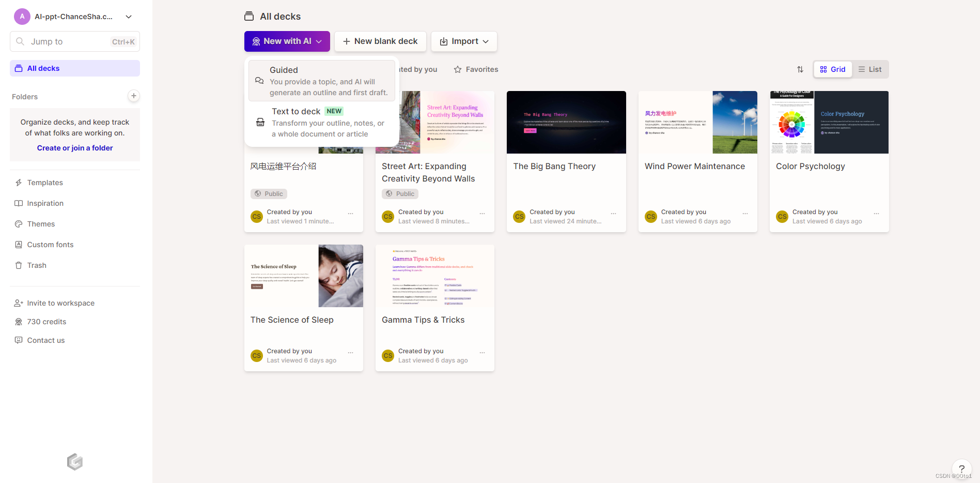Open more options for Big Bang Theory deck
Viewport: 980px width, 483px height.
[x=614, y=213]
